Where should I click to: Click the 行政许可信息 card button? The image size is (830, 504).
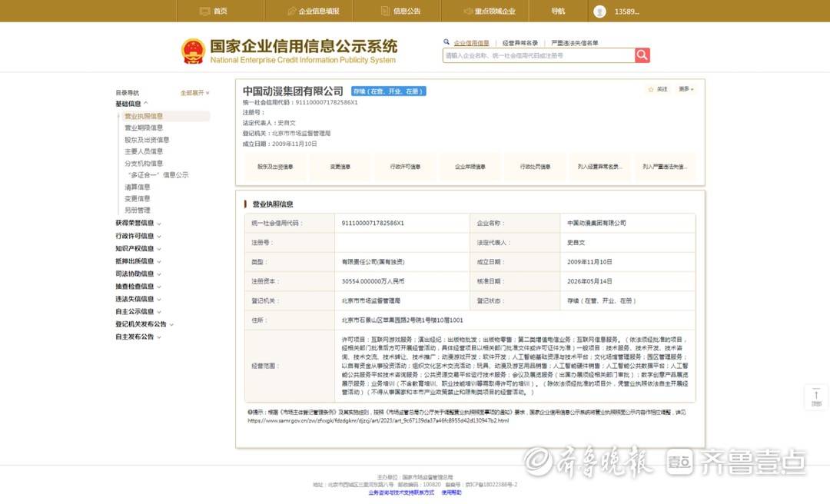point(405,167)
